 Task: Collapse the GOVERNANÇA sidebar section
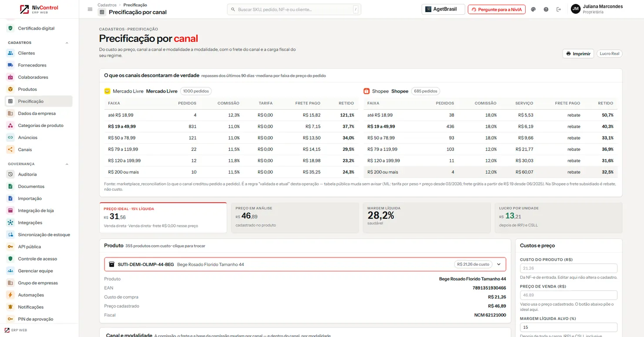click(x=67, y=164)
